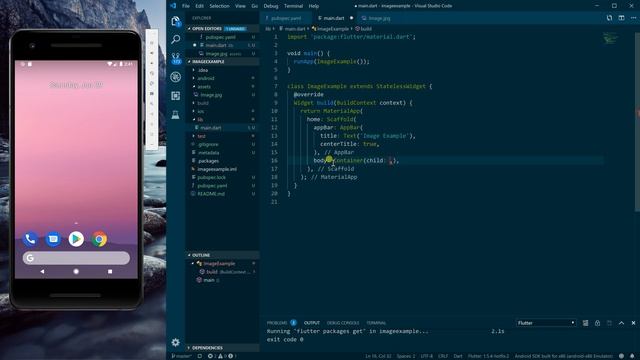Screen dimensions: 640x360
Task: Collapse the Outline section
Action: pos(222,255)
